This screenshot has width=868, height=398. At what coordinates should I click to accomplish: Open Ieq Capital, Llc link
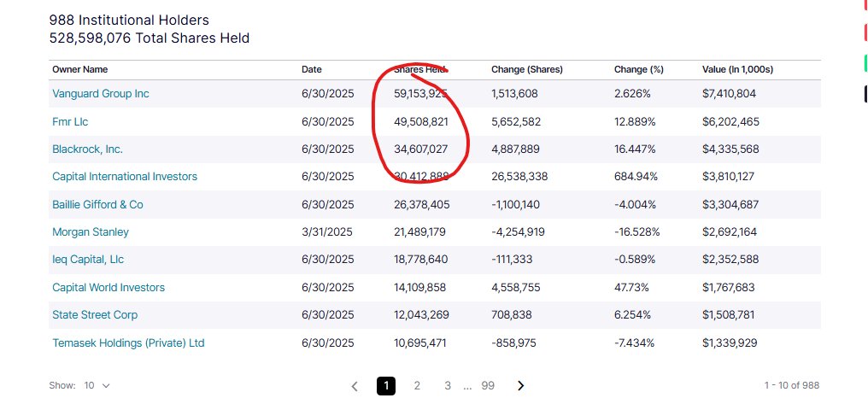click(88, 259)
